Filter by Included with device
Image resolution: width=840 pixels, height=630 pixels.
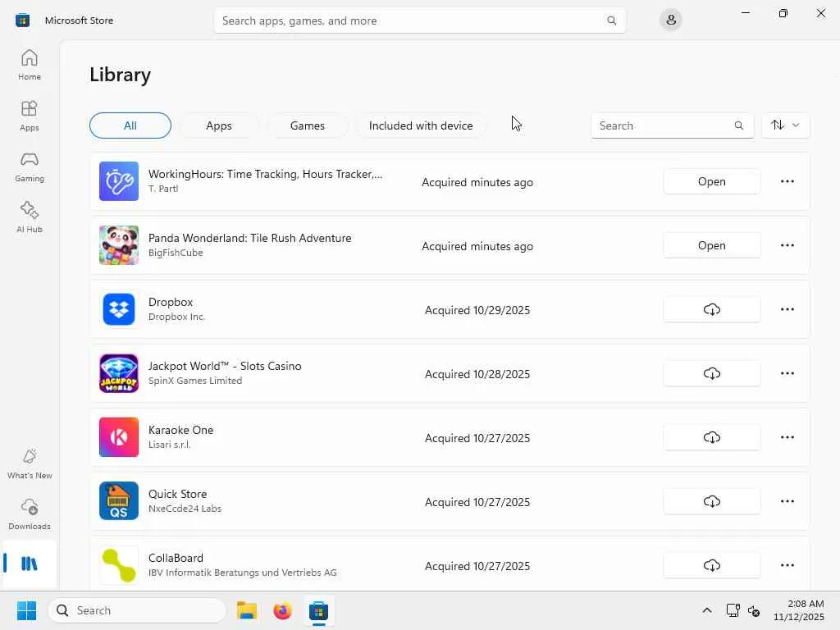coord(421,126)
